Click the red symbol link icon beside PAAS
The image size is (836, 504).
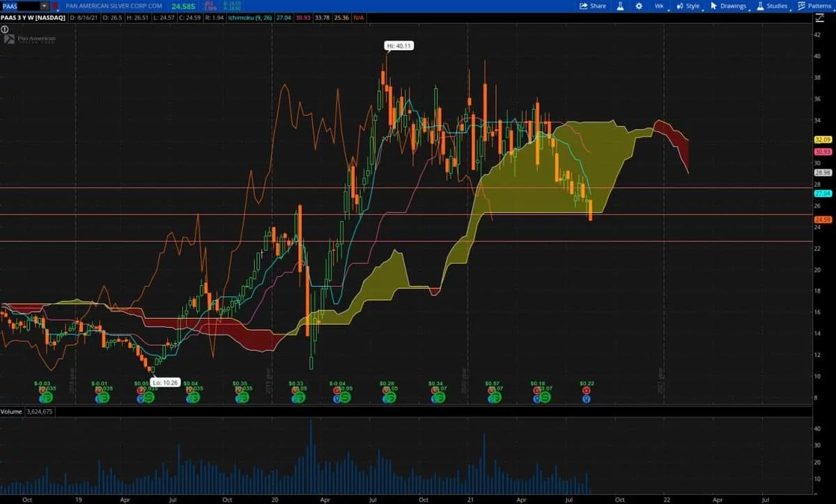(x=55, y=6)
